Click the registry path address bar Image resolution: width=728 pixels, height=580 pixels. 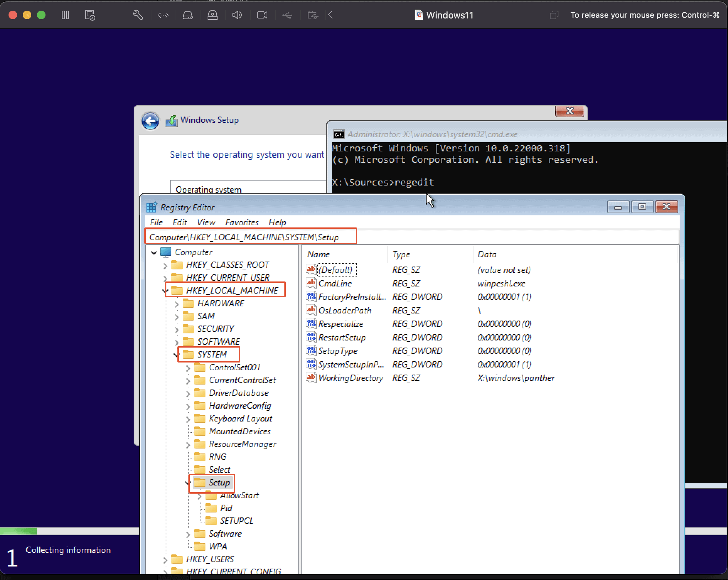[412, 237]
